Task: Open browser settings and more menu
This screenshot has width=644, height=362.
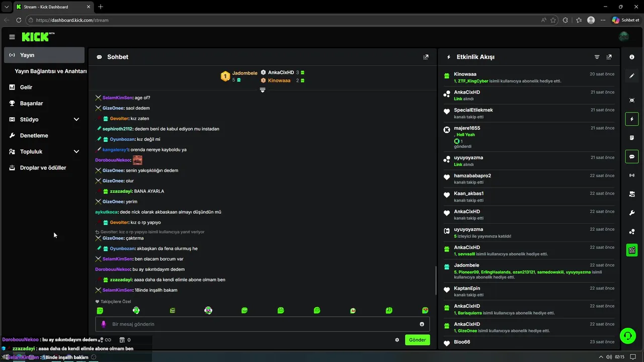Action: click(603, 20)
